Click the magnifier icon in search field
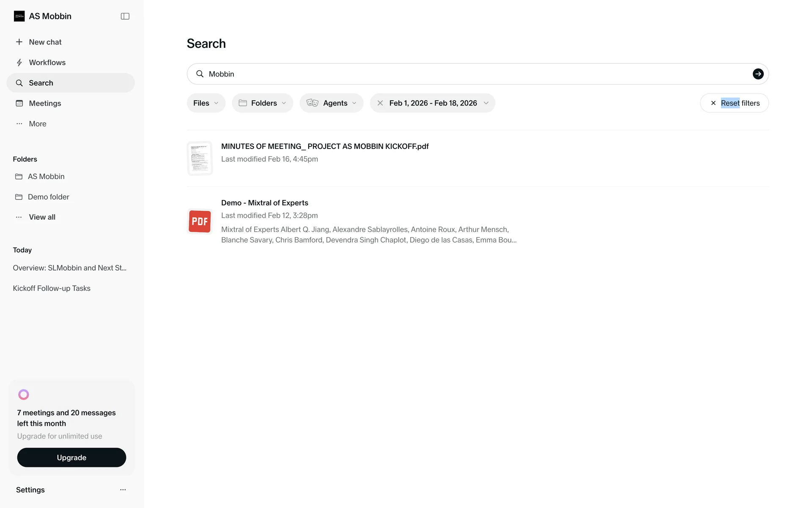The height and width of the screenshot is (508, 812). pyautogui.click(x=200, y=74)
